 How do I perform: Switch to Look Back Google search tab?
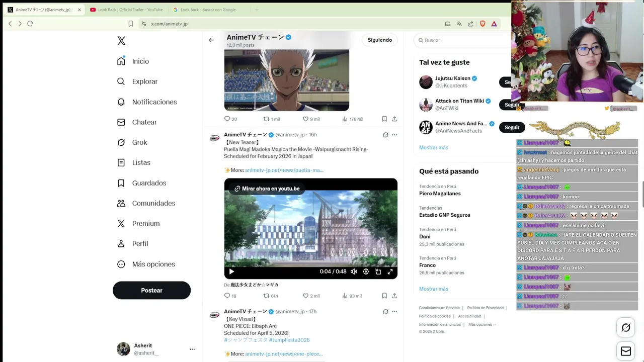[x=208, y=10]
